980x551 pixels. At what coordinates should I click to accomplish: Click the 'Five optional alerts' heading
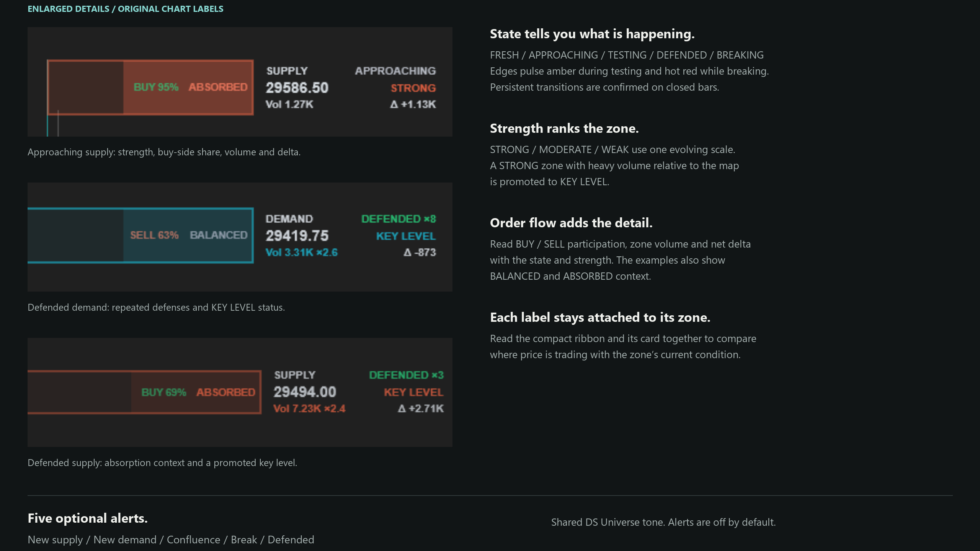click(88, 518)
